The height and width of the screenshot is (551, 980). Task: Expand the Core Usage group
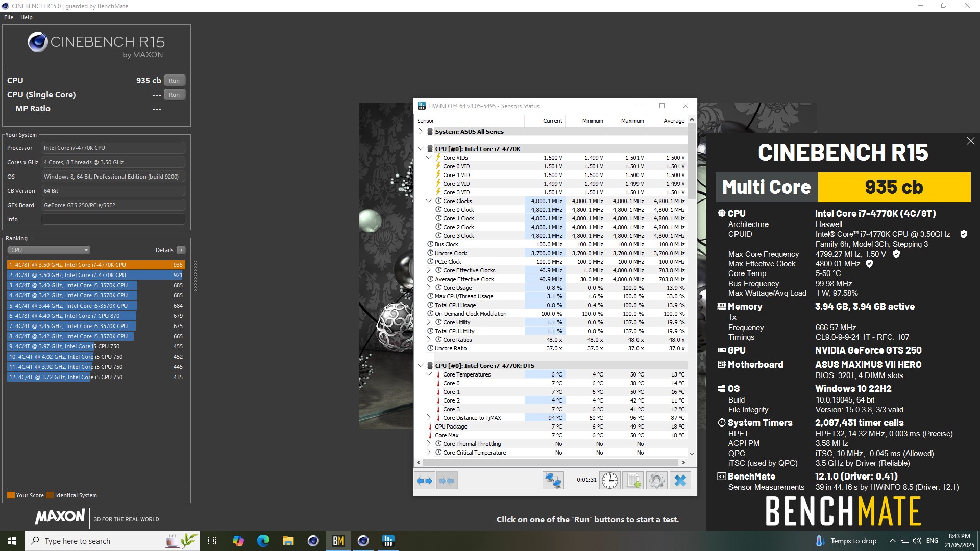click(x=429, y=288)
